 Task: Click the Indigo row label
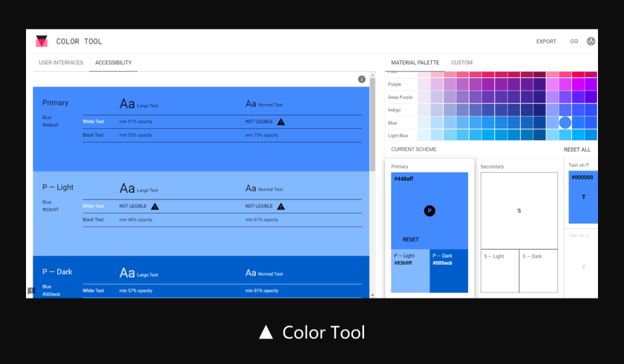click(394, 110)
